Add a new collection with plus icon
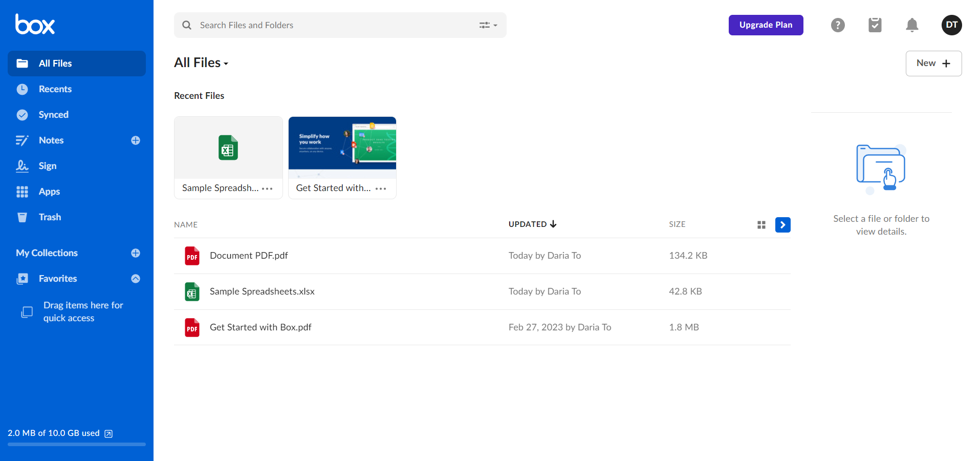 [x=136, y=253]
